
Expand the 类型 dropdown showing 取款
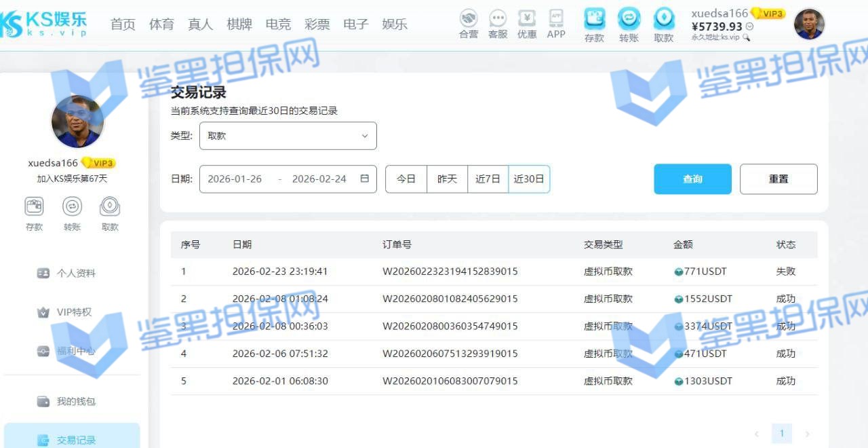coord(288,136)
